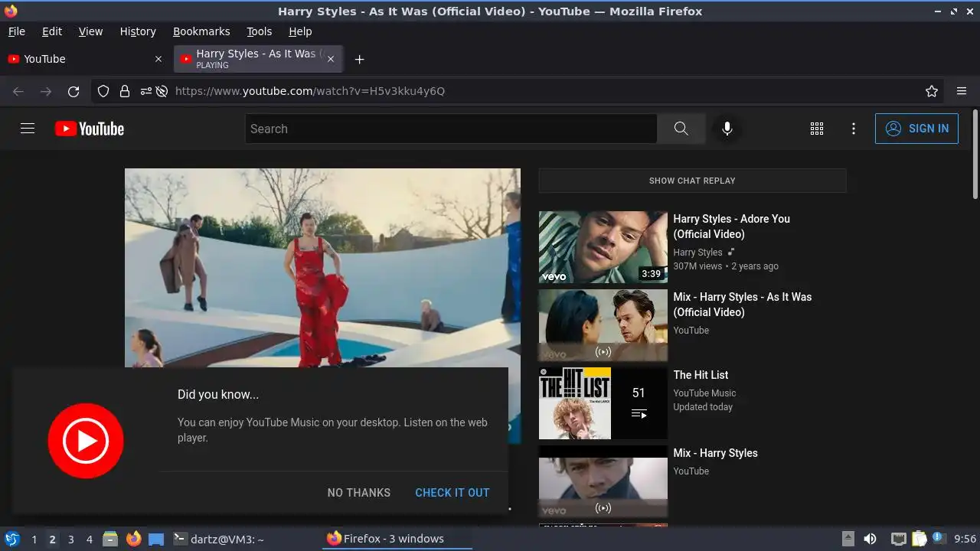Click the 'YouTube Music' text under The Hit List
980x551 pixels.
(x=704, y=393)
